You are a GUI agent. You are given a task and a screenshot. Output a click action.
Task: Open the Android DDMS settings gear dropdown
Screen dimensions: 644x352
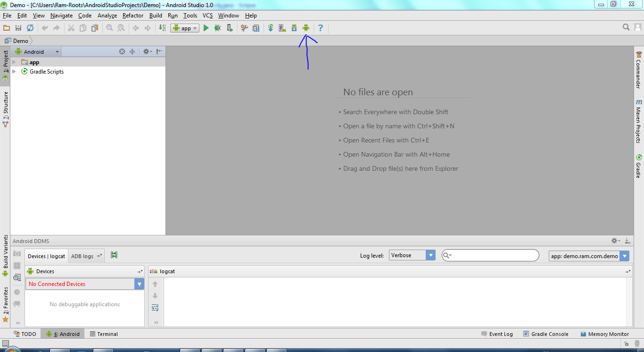(x=616, y=241)
